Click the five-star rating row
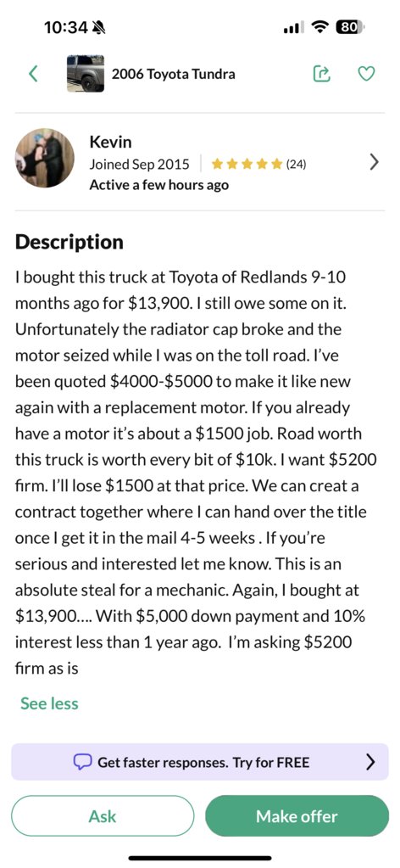Viewport: 400px width, 868px height. click(x=247, y=165)
